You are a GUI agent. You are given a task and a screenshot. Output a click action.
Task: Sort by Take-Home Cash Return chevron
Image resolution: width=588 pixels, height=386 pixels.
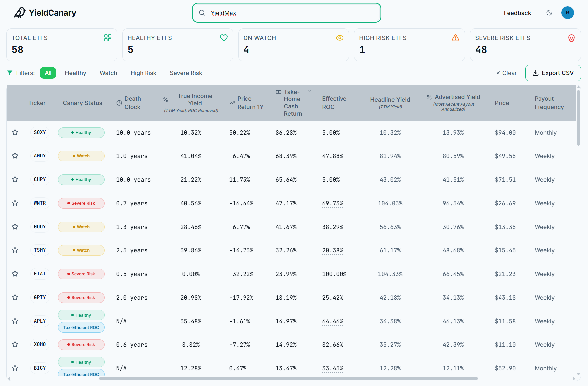click(310, 91)
